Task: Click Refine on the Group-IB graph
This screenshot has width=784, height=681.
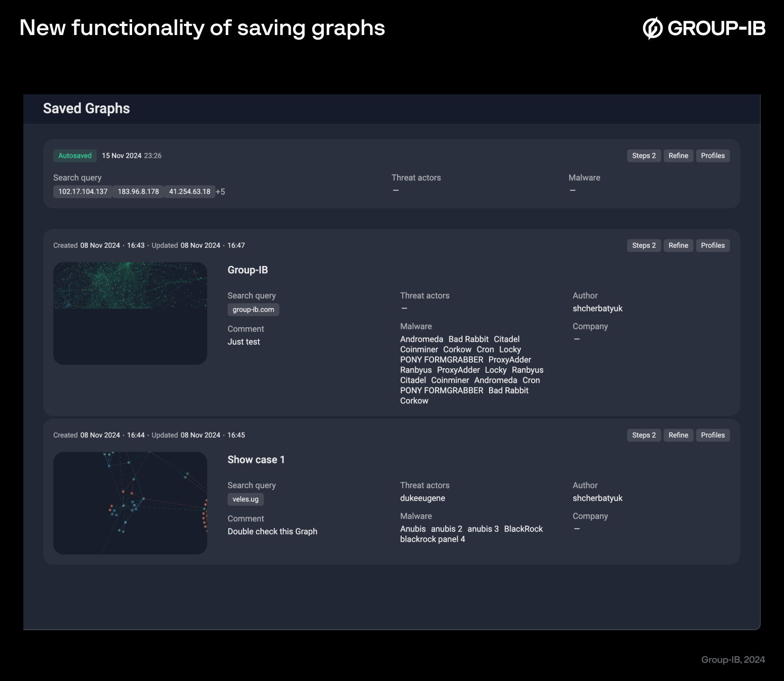Action: pos(678,245)
